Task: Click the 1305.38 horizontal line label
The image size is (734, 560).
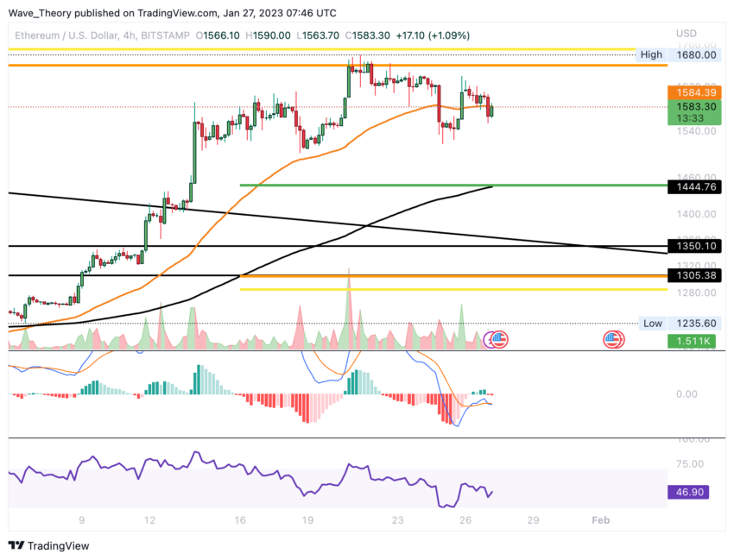Action: (694, 275)
